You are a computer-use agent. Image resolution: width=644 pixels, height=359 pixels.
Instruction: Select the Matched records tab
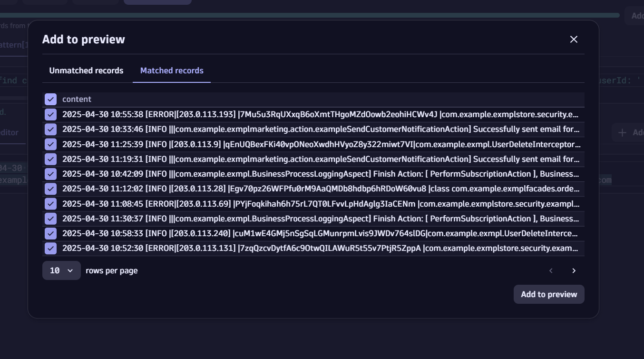click(172, 70)
